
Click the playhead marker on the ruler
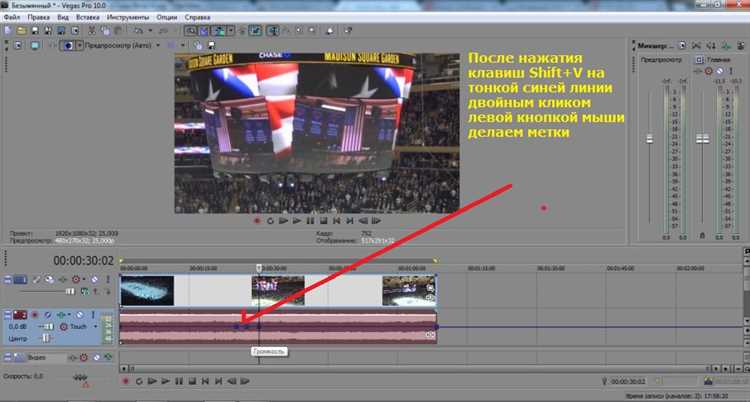[x=259, y=268]
